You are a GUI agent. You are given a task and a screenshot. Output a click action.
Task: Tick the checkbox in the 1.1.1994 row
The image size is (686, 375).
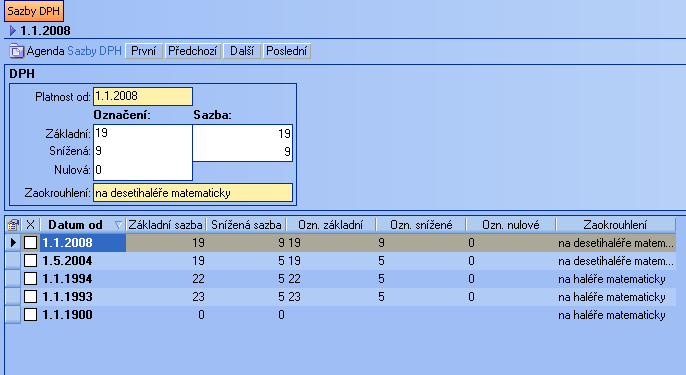click(30, 279)
